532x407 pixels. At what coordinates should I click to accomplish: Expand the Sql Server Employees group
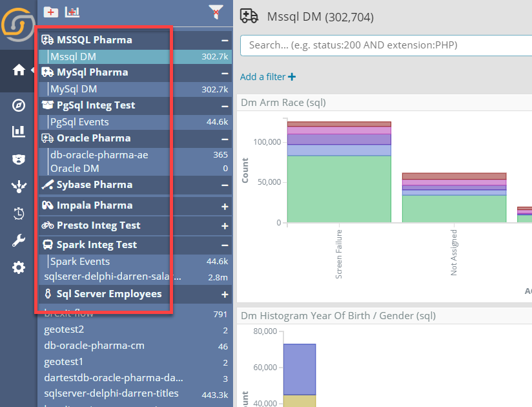225,295
